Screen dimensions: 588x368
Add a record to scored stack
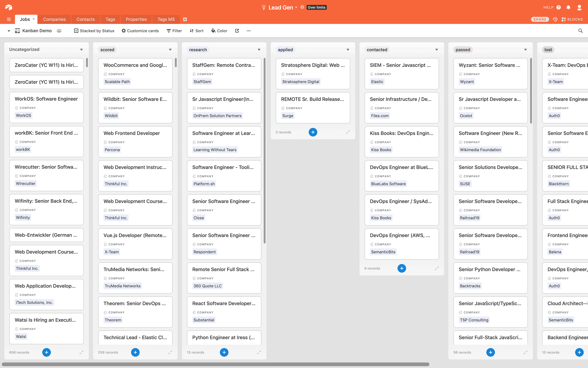tap(135, 352)
